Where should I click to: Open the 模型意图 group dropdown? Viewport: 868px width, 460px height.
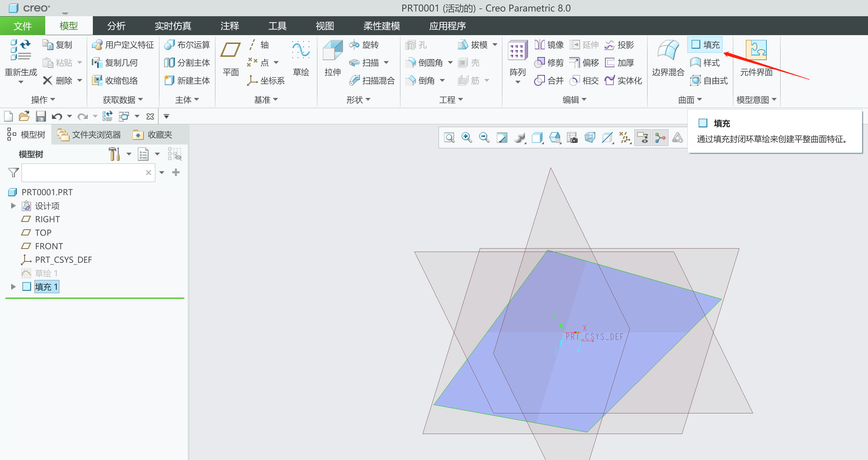pyautogui.click(x=756, y=100)
